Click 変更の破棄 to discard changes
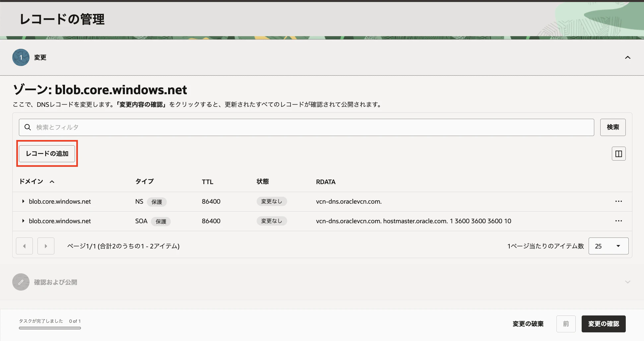This screenshot has width=644, height=341. (528, 324)
